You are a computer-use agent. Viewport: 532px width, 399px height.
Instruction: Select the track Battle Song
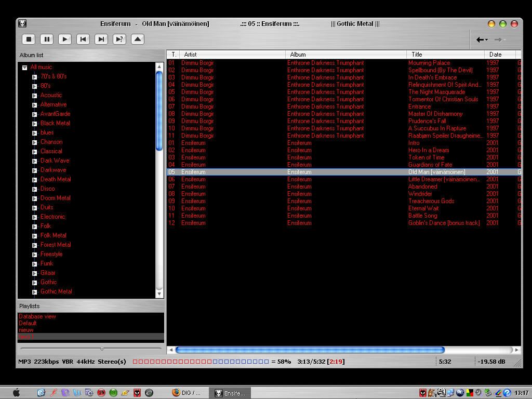click(423, 216)
